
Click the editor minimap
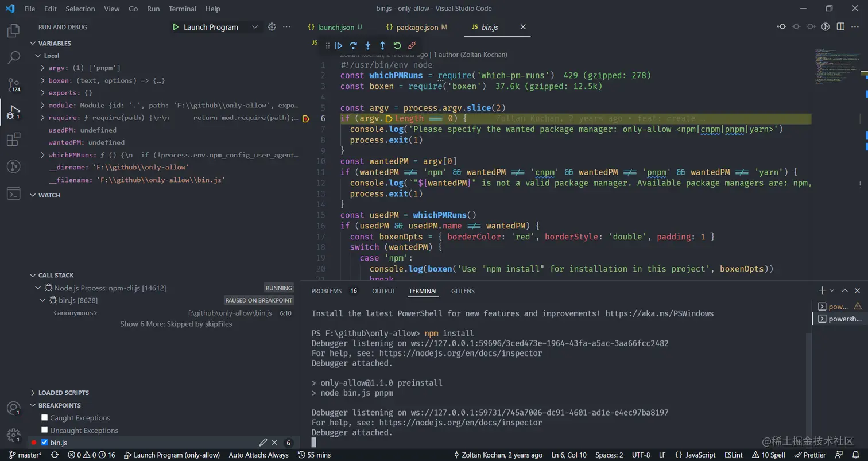(x=838, y=66)
